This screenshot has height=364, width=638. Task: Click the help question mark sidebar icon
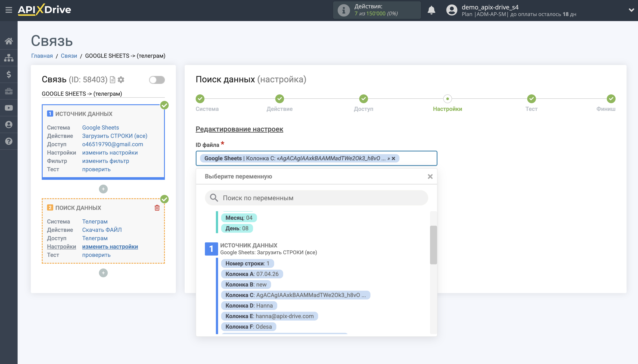[9, 141]
